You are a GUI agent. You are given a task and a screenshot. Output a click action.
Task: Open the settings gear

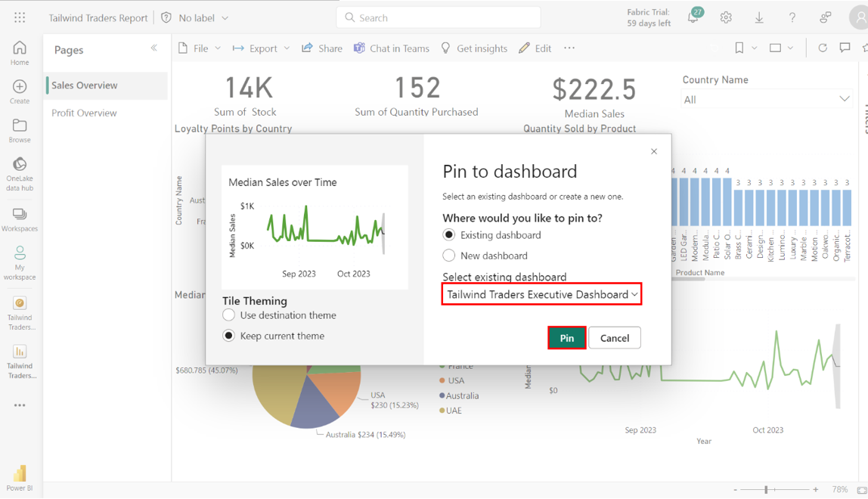[x=726, y=17]
